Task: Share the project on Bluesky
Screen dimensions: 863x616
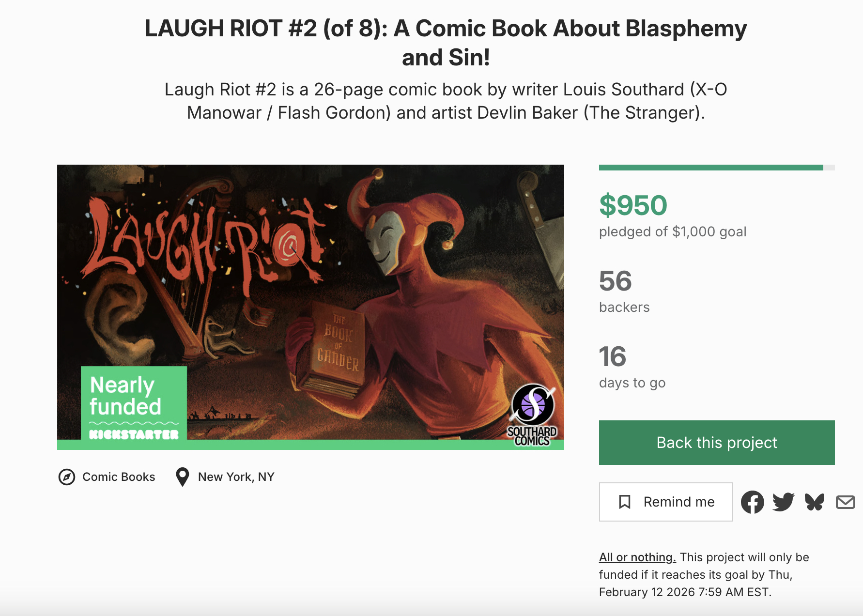Action: point(814,502)
